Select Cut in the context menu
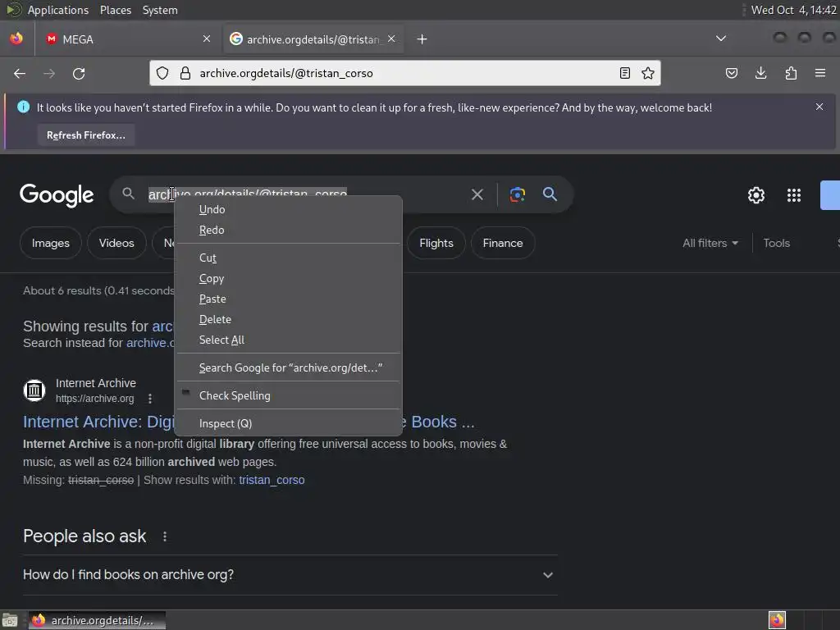 click(x=288, y=258)
